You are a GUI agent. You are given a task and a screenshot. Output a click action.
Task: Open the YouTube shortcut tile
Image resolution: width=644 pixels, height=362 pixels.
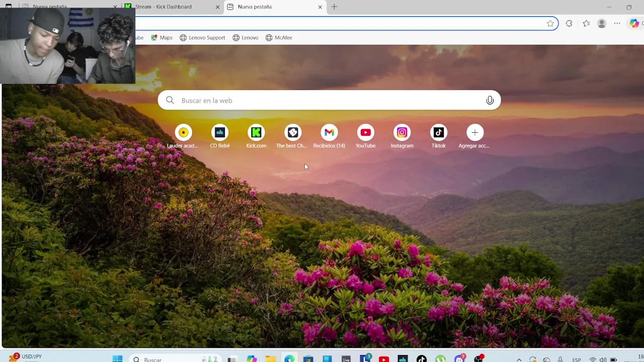tap(366, 137)
